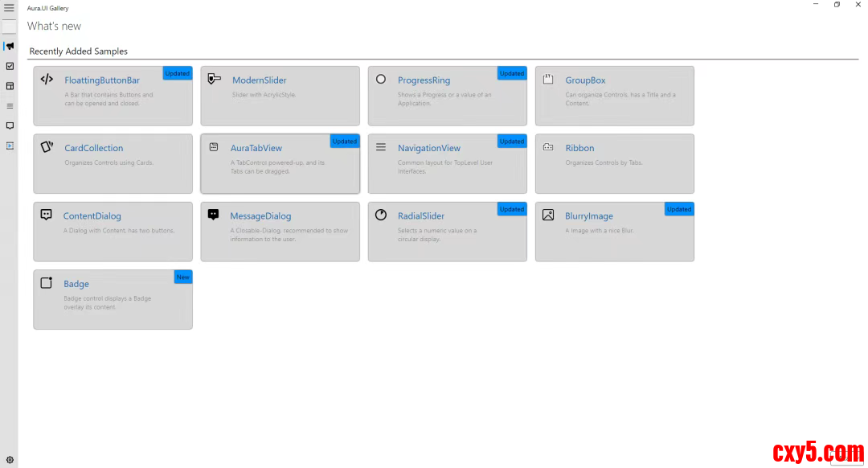Screen dimensions: 868x468
Task: Open the dialog bubble sidebar icon
Action: 10,125
